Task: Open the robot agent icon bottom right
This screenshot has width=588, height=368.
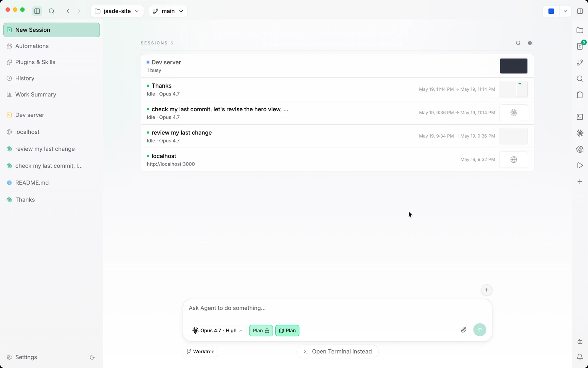Action: click(x=580, y=342)
